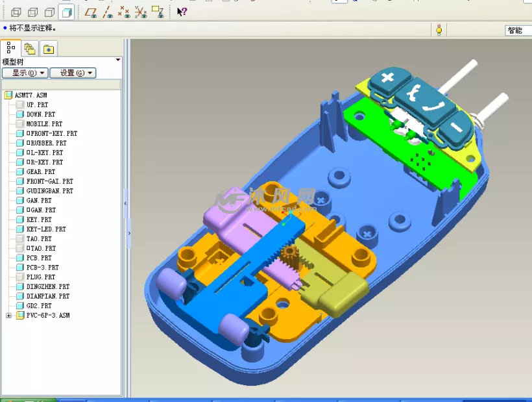Select hidden line display icon
This screenshot has height=402, width=532.
[x=32, y=12]
